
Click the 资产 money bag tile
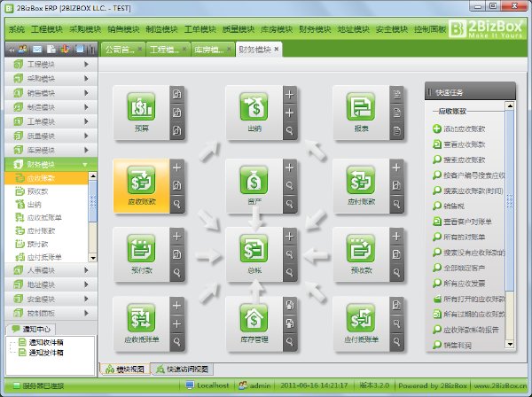(x=254, y=181)
